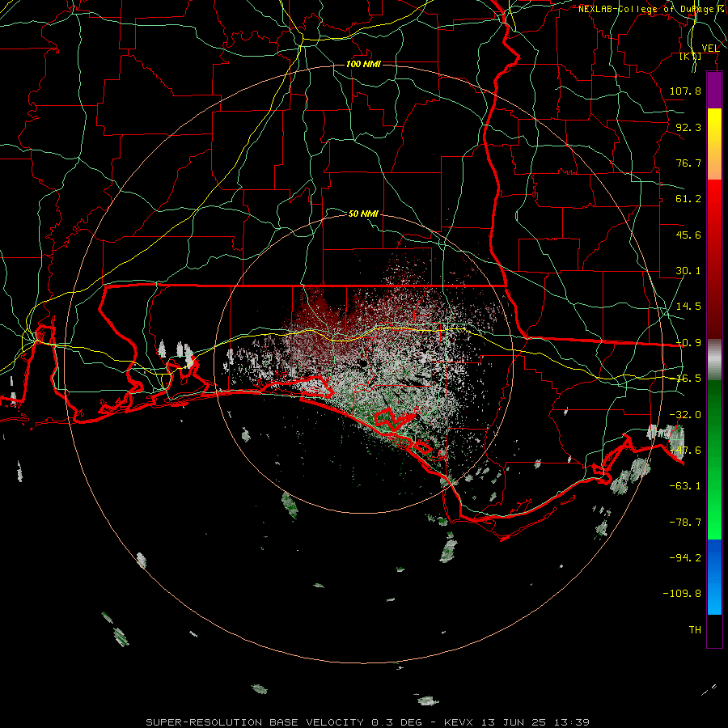
Task: Click the 76.7 velocity scale value
Action: [x=688, y=163]
